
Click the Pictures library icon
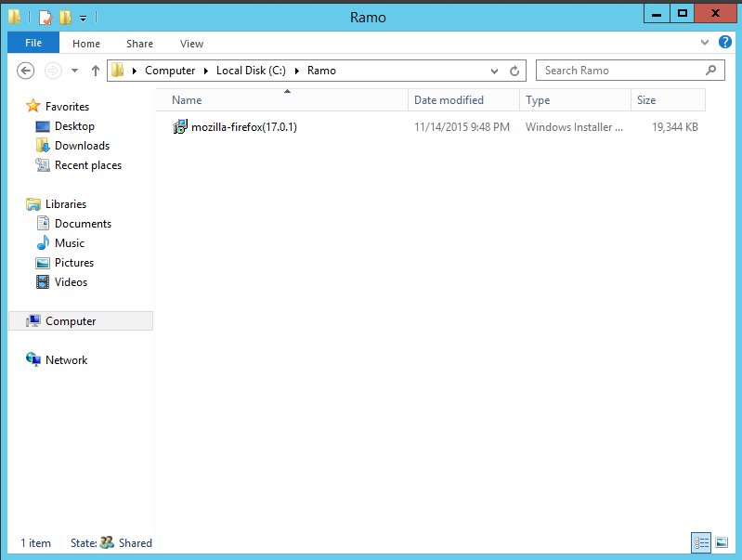coord(43,263)
